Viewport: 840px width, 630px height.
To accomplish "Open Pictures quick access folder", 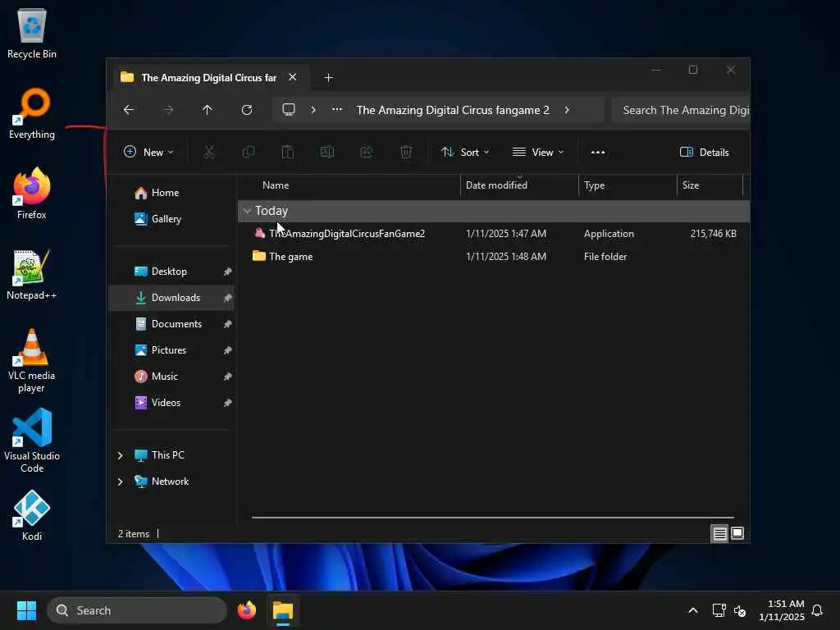I will click(172, 349).
